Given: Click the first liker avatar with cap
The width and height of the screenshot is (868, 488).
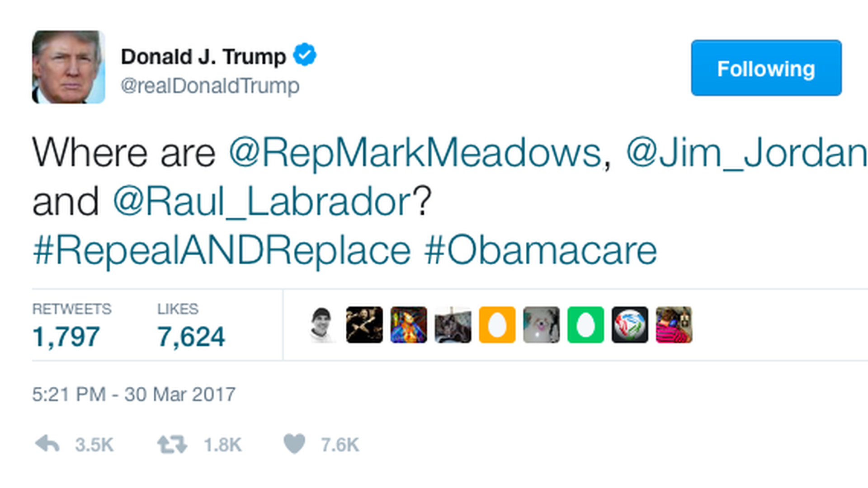Looking at the screenshot, I should click(321, 325).
